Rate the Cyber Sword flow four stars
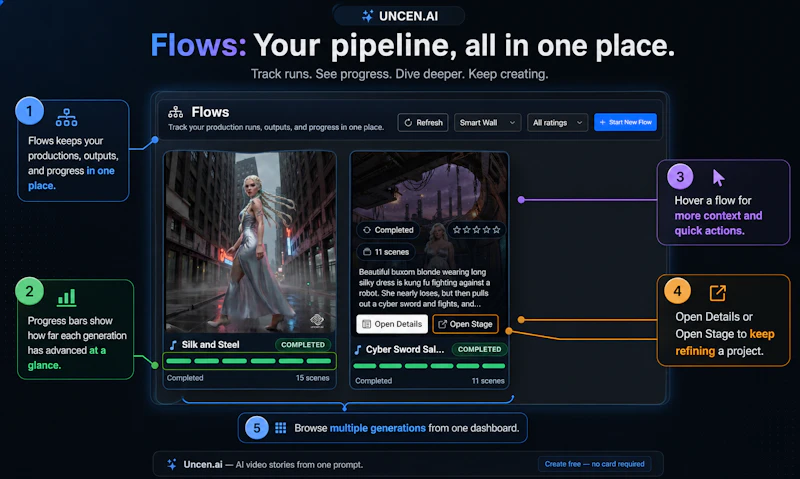The height and width of the screenshot is (479, 800). 486,230
